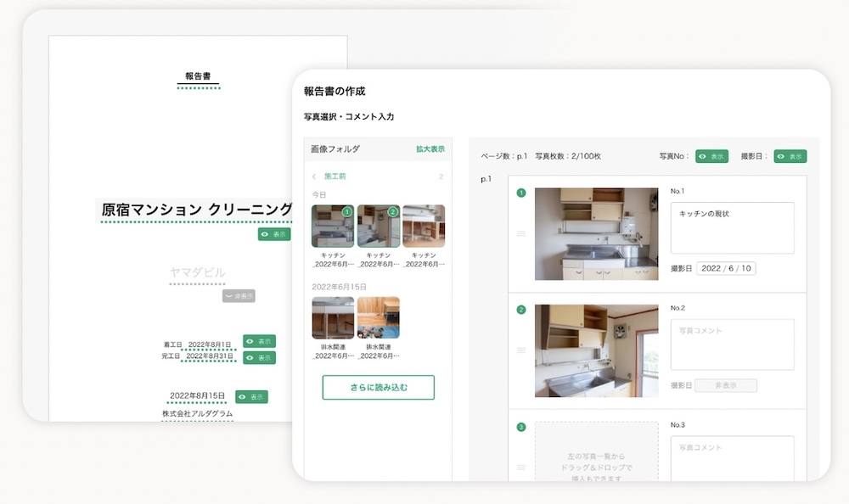Toggle 撮影日 表示 visibility button

pyautogui.click(x=790, y=156)
